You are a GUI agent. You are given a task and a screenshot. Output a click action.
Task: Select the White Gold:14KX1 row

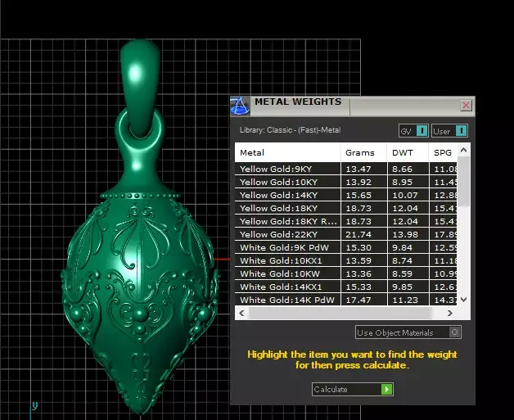(x=346, y=287)
